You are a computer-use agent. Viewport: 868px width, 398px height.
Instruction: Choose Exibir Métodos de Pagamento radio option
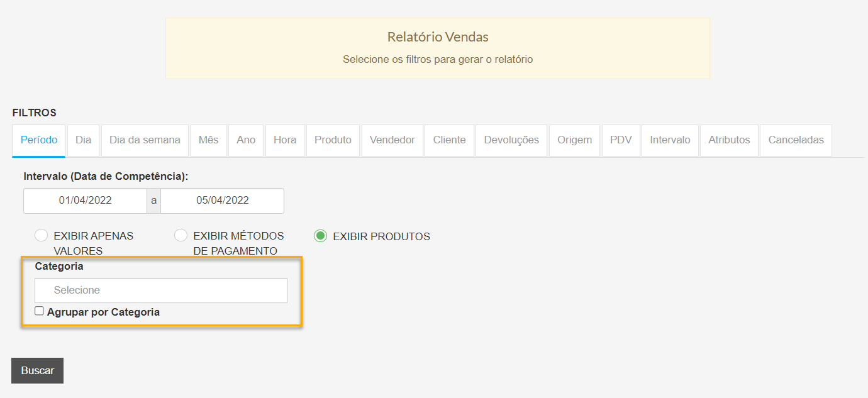click(x=181, y=236)
